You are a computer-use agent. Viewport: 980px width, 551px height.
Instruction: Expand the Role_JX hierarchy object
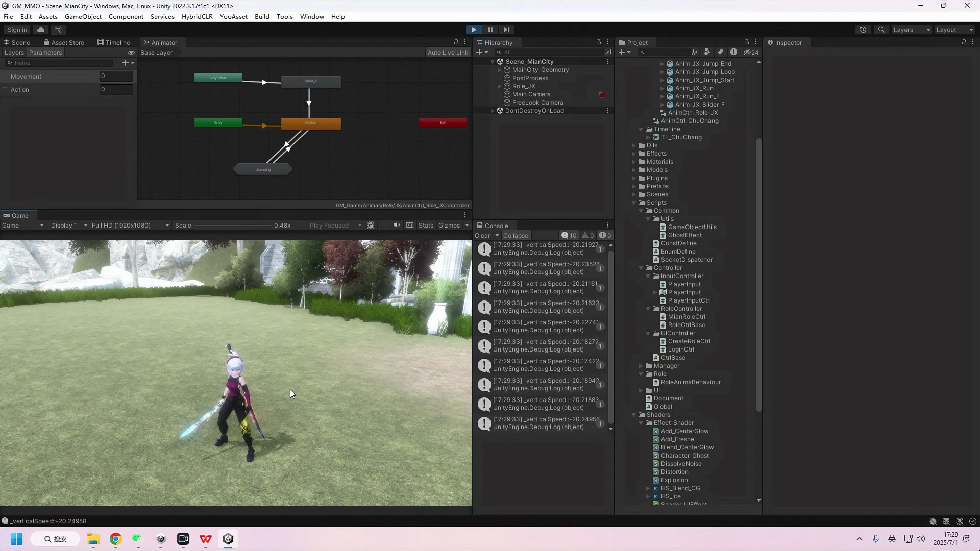(500, 86)
